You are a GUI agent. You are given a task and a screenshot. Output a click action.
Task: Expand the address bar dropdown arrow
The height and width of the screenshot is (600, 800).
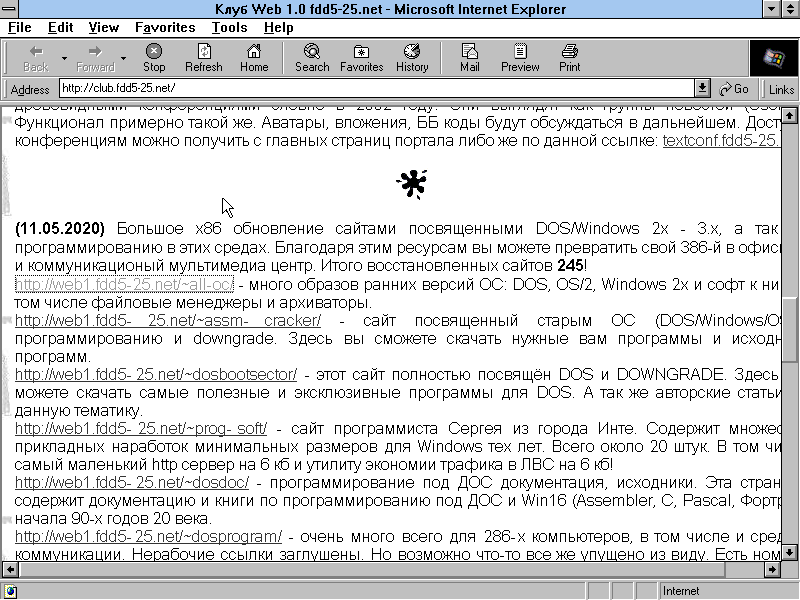point(703,89)
